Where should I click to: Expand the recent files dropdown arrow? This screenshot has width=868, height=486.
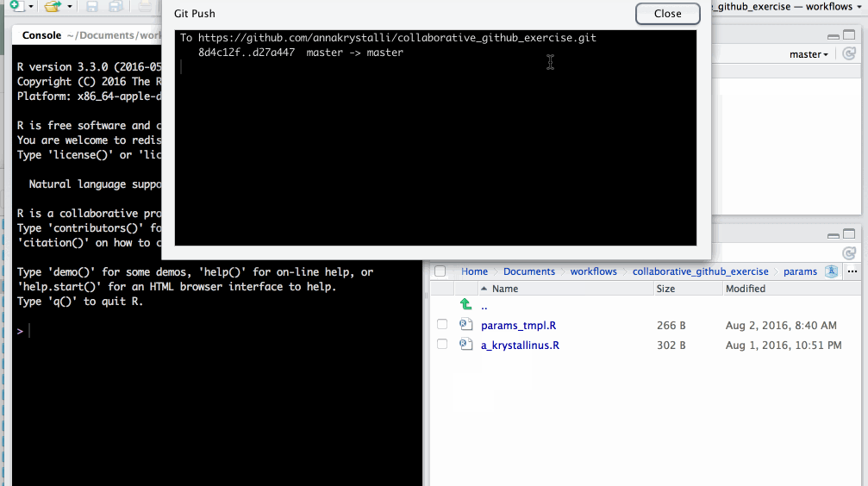coord(70,7)
